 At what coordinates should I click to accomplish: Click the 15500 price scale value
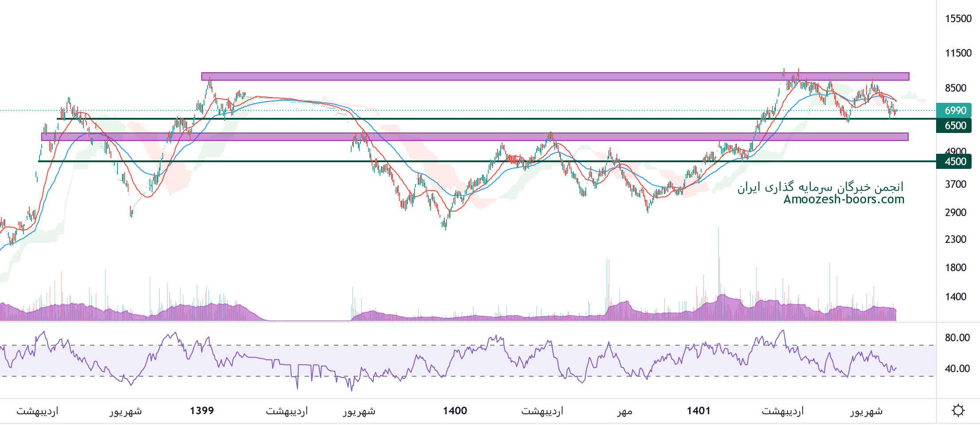[x=958, y=19]
